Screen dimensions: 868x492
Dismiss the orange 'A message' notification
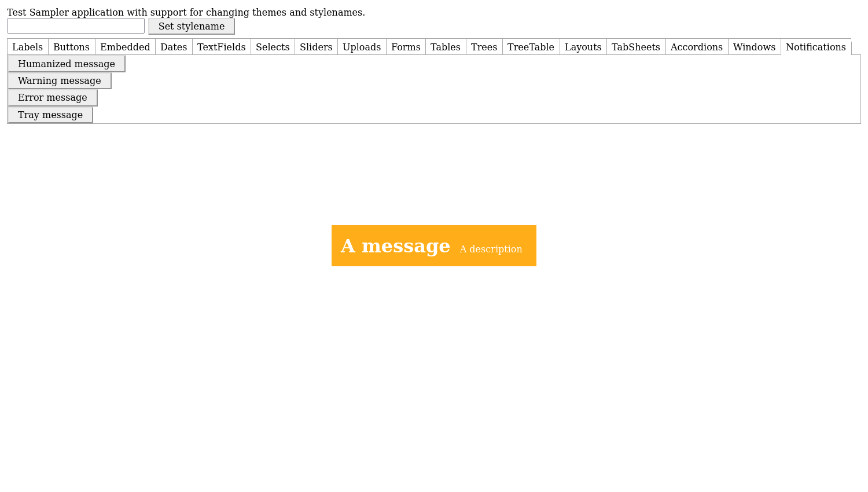[434, 245]
